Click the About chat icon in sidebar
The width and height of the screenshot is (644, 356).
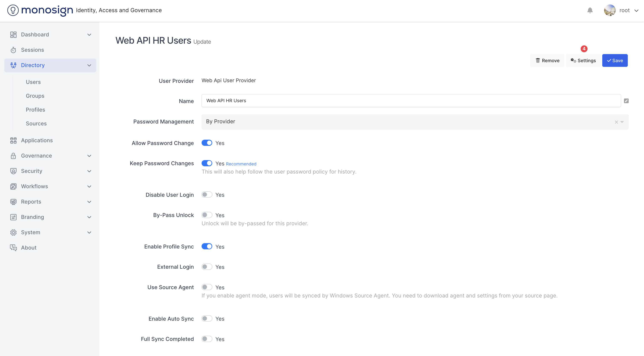(x=13, y=248)
